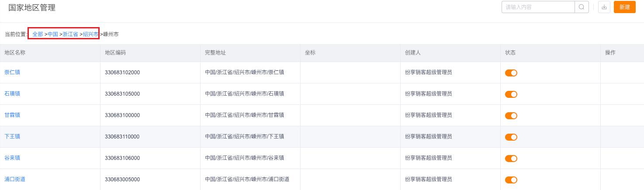The height and width of the screenshot is (190, 644).
Task: Focus the 请输入内容 search field
Action: tap(538, 7)
